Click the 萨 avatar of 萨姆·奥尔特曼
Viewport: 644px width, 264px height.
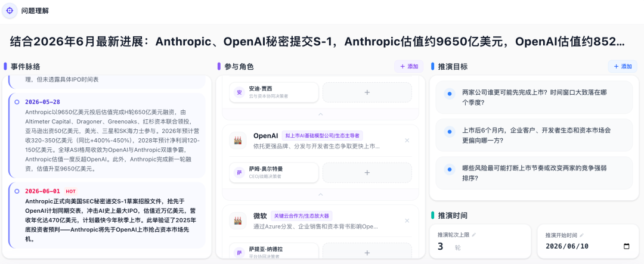pos(240,173)
